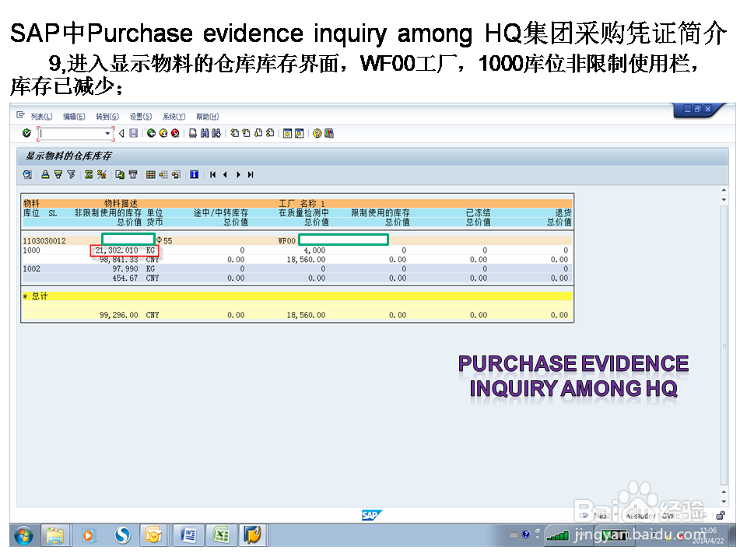747x560 pixels.
Task: Click the information (i) icon
Action: point(194,174)
